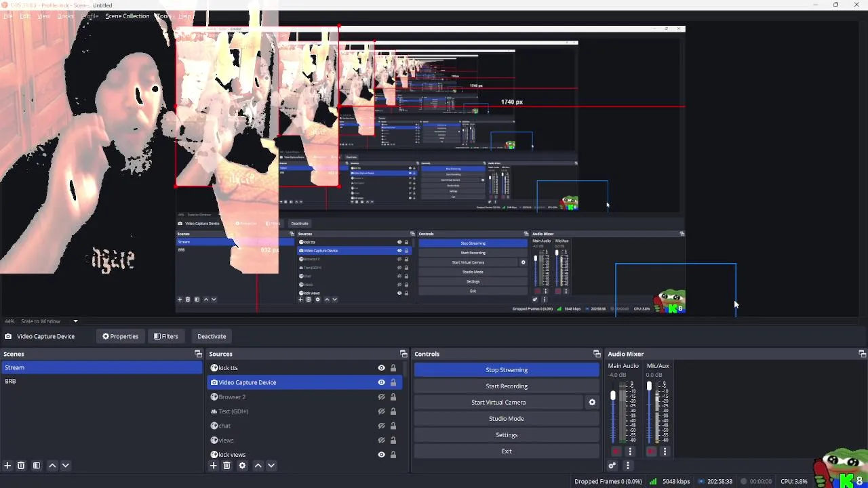Undock the Audio Mixer float icon
The image size is (868, 488).
pos(862,354)
